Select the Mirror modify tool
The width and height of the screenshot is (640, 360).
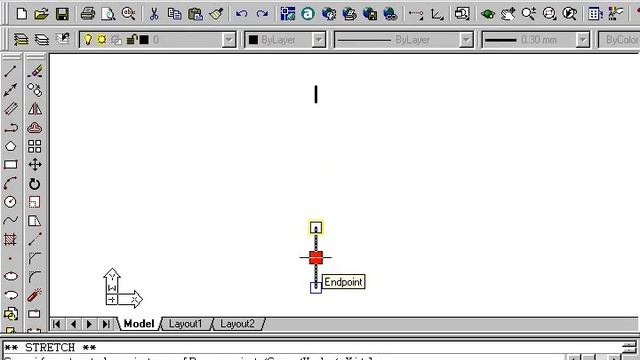point(35,109)
